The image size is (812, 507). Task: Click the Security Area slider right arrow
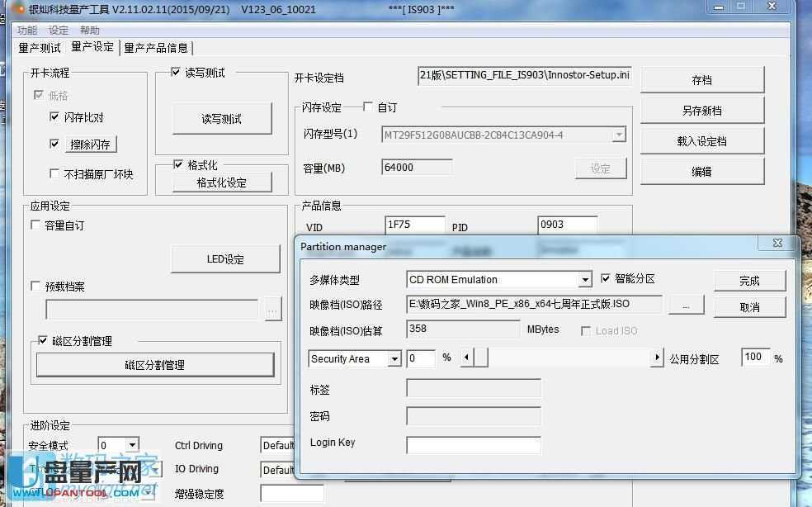pos(657,358)
